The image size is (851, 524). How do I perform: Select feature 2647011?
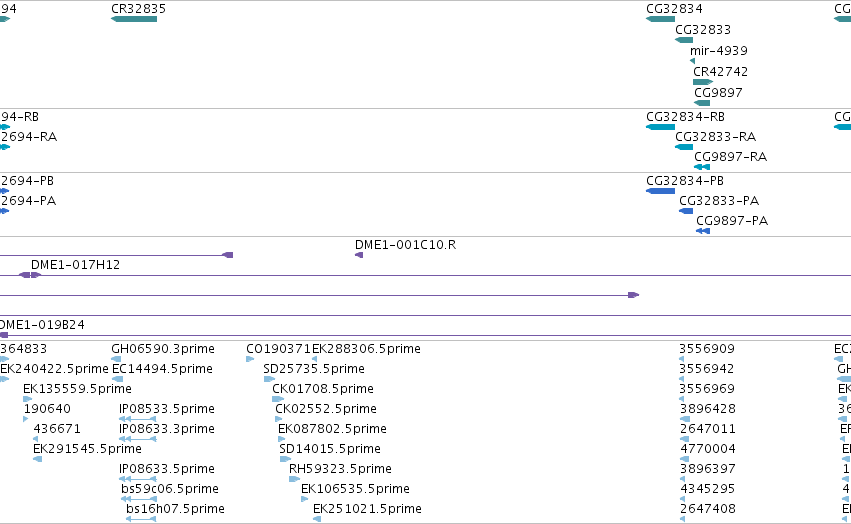684,439
